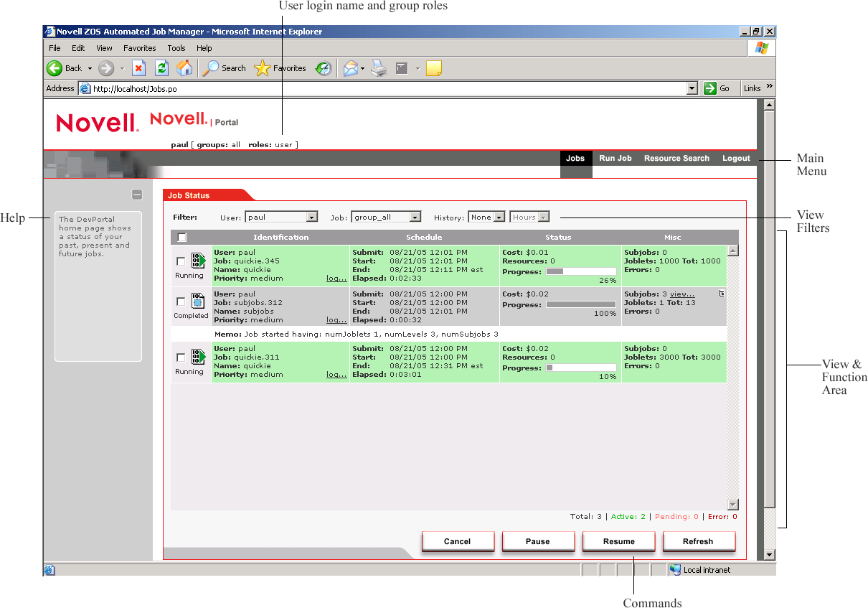Viewport: 868px width, 608px height.
Task: Collapse the help panel with minus icon
Action: [x=137, y=195]
